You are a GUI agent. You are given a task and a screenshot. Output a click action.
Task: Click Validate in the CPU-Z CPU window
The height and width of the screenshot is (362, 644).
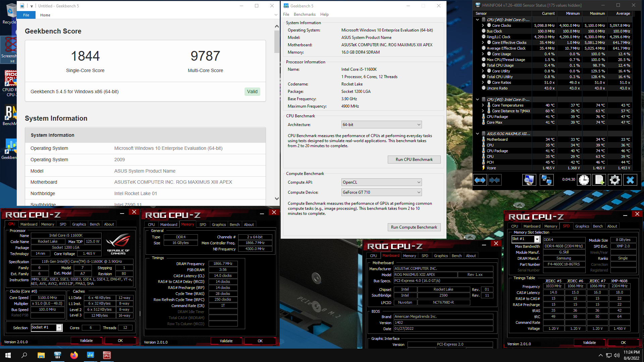click(86, 341)
